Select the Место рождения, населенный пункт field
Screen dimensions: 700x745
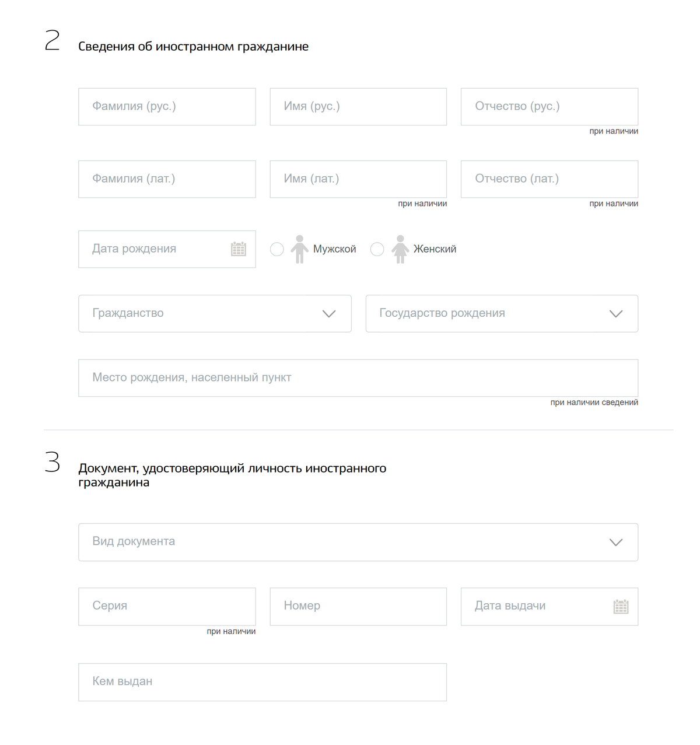(x=358, y=377)
